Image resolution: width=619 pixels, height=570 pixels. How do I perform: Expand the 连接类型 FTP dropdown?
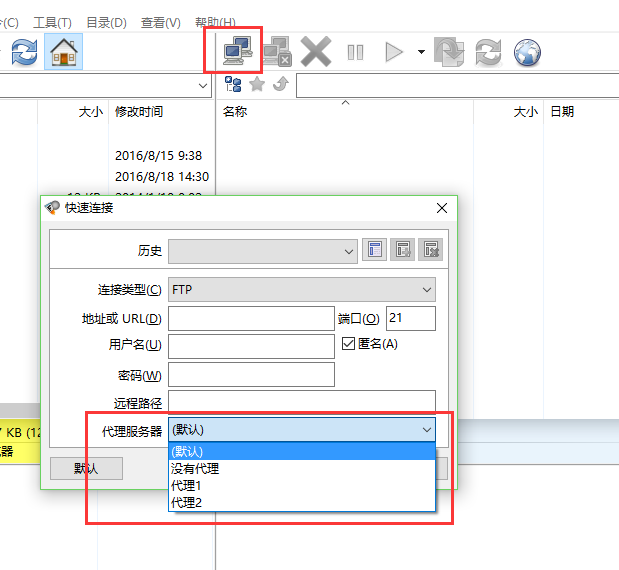[302, 290]
